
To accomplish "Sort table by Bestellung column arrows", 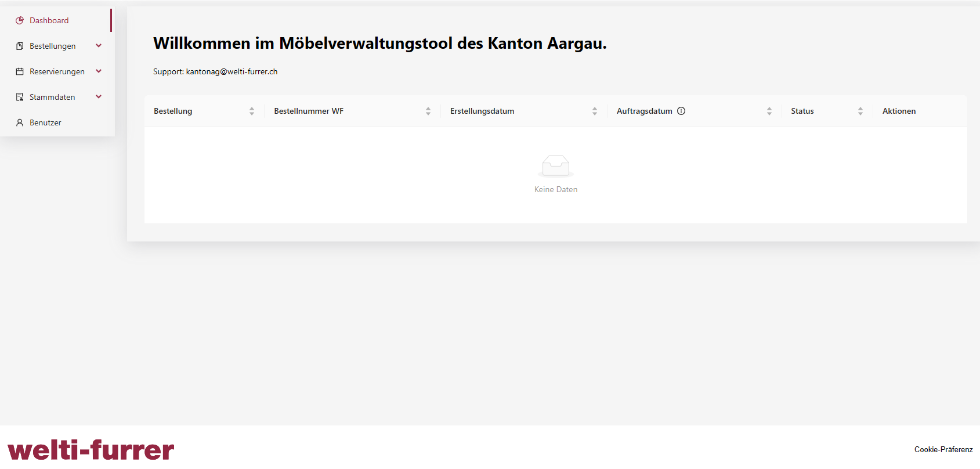I will pyautogui.click(x=252, y=111).
